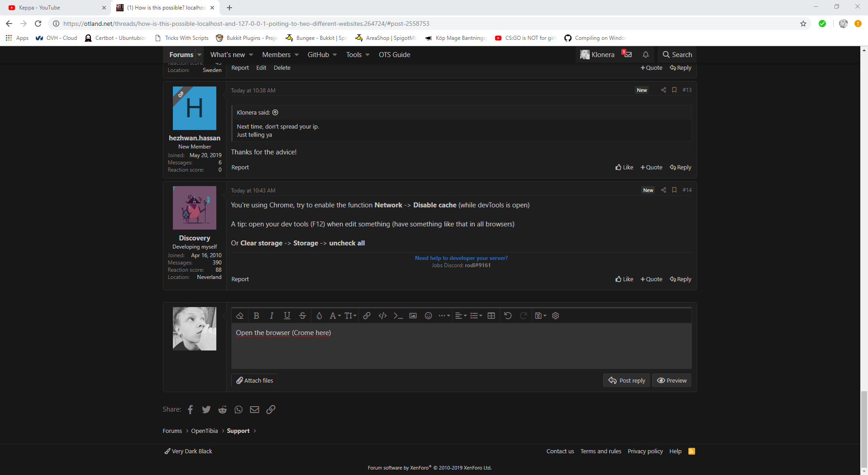Switch to the Keppa - YouTube tab

point(55,8)
